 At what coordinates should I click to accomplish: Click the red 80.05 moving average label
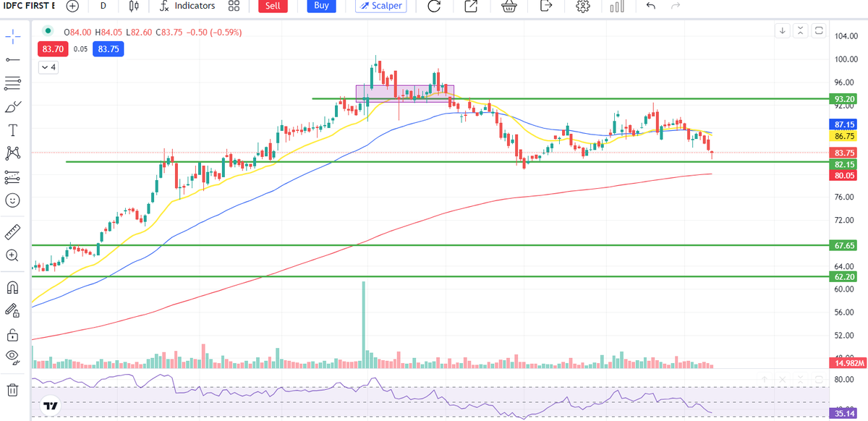(x=845, y=175)
